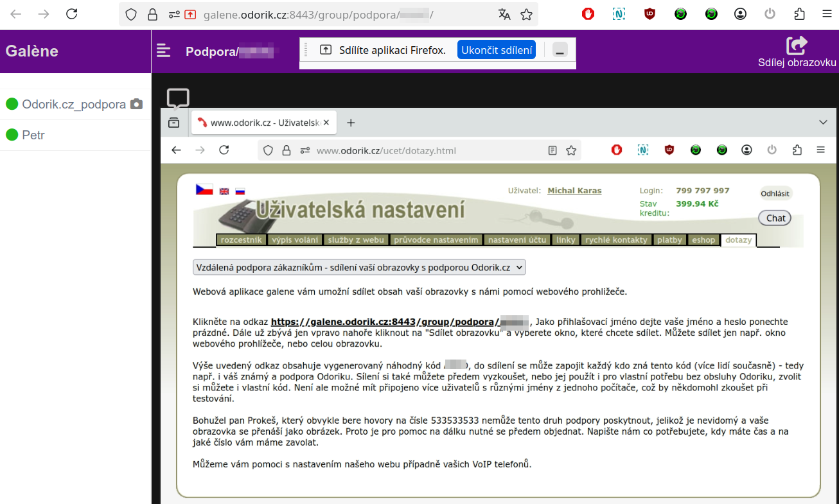The width and height of the screenshot is (839, 504).
Task: Select Odorik.cz_podpora in the user list
Action: [x=75, y=104]
